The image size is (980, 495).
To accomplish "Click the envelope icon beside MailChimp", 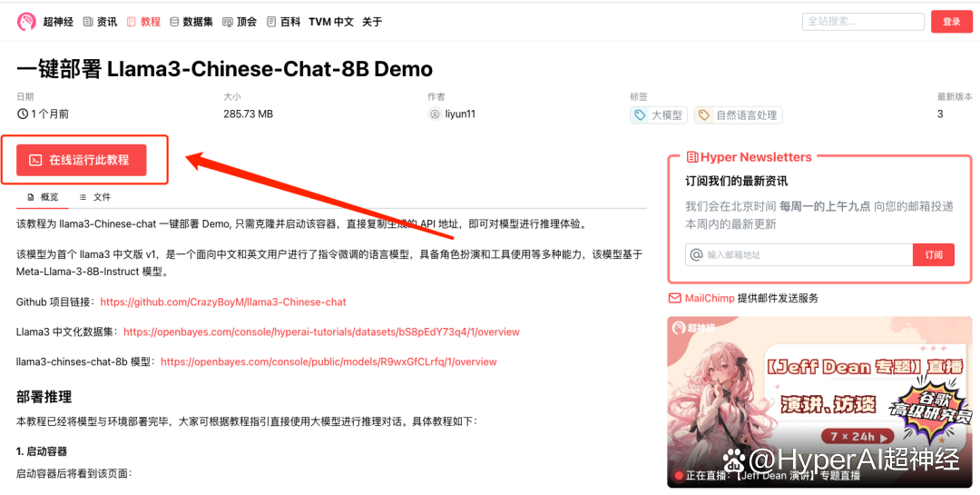I will [x=675, y=299].
